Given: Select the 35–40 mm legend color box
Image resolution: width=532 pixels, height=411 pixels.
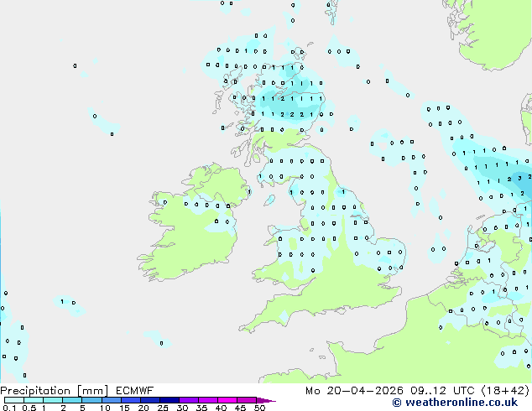Looking at the screenshot, I should (208, 400).
